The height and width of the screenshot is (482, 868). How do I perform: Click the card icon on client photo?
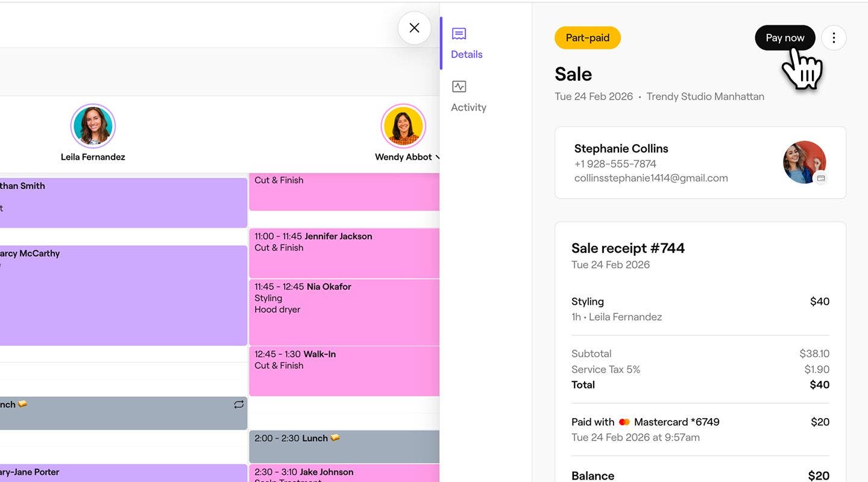pyautogui.click(x=820, y=178)
